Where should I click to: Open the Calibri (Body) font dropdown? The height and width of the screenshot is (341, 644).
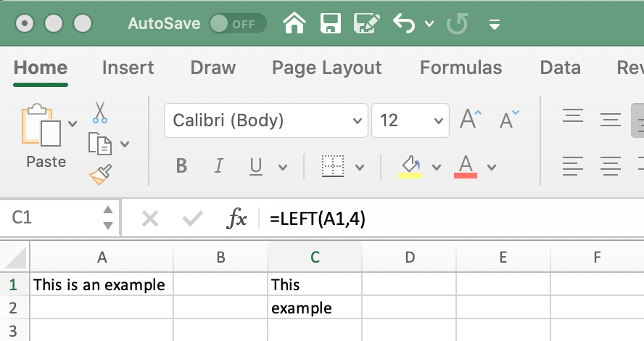tap(265, 120)
